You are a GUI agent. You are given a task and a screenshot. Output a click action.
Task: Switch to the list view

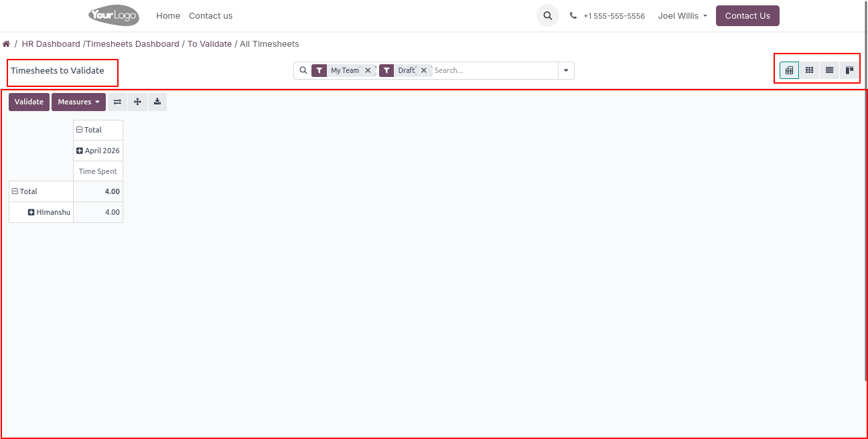pyautogui.click(x=829, y=70)
